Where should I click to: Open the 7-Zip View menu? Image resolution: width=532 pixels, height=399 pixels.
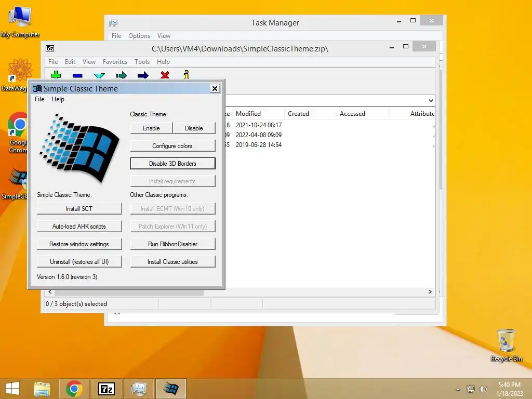(89, 62)
